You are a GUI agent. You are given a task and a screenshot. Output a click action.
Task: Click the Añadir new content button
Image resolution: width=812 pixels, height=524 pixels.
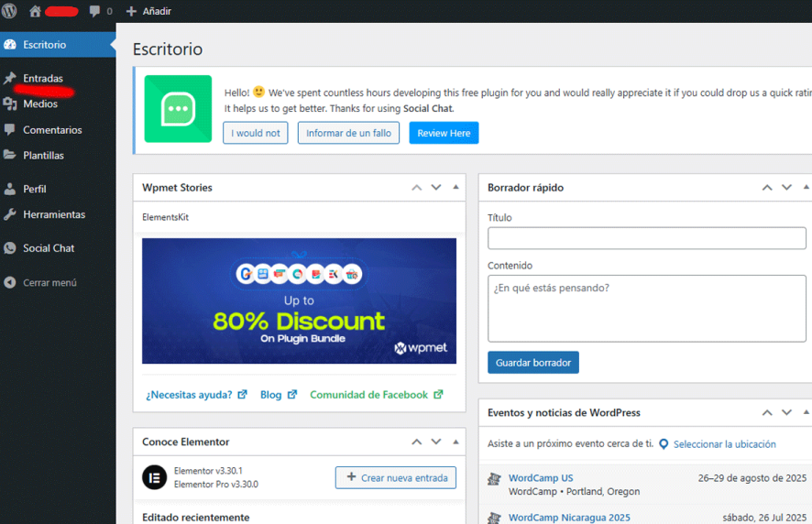(x=148, y=11)
